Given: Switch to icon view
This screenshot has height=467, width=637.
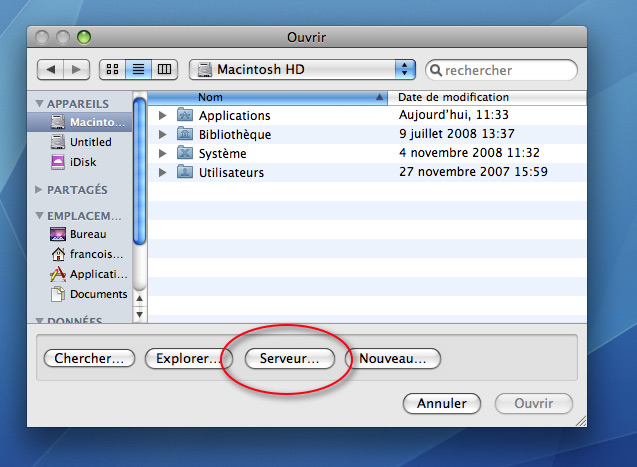Looking at the screenshot, I should click(113, 69).
